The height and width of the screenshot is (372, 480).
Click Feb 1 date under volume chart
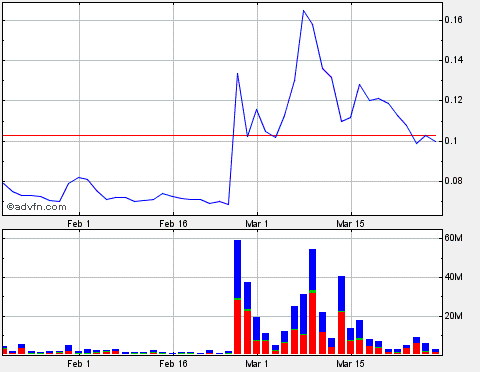(x=79, y=363)
